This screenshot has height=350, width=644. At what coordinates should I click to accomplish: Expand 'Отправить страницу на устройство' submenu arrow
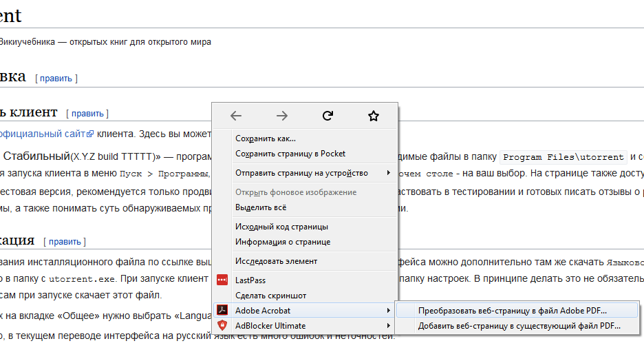(x=389, y=173)
